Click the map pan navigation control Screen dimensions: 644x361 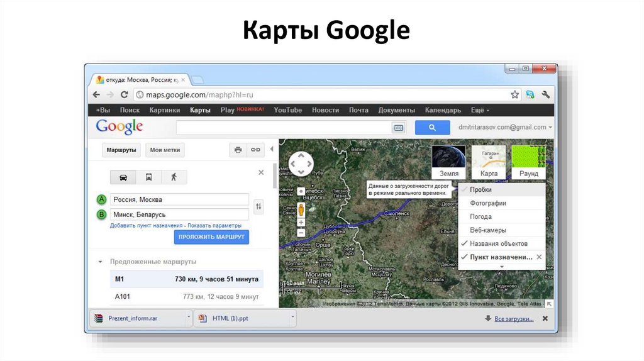[301, 164]
